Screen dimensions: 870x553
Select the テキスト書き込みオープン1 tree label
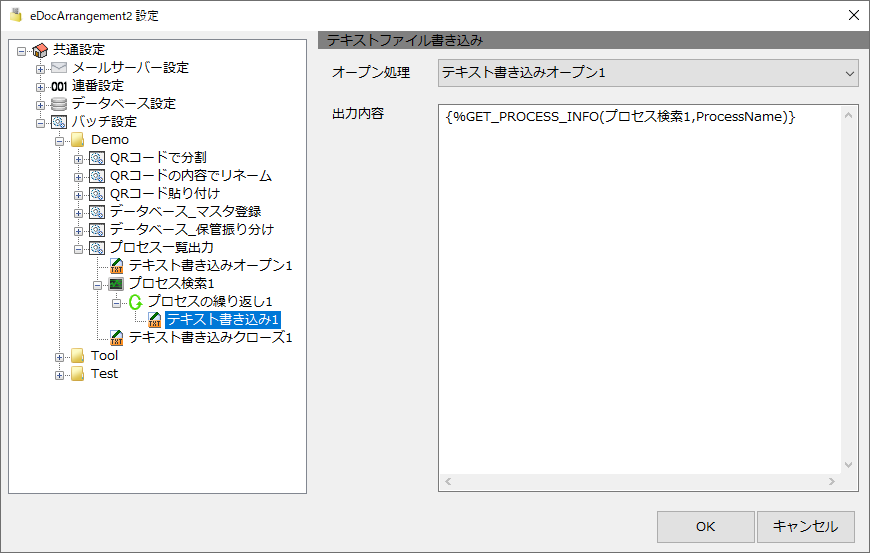[x=211, y=266]
